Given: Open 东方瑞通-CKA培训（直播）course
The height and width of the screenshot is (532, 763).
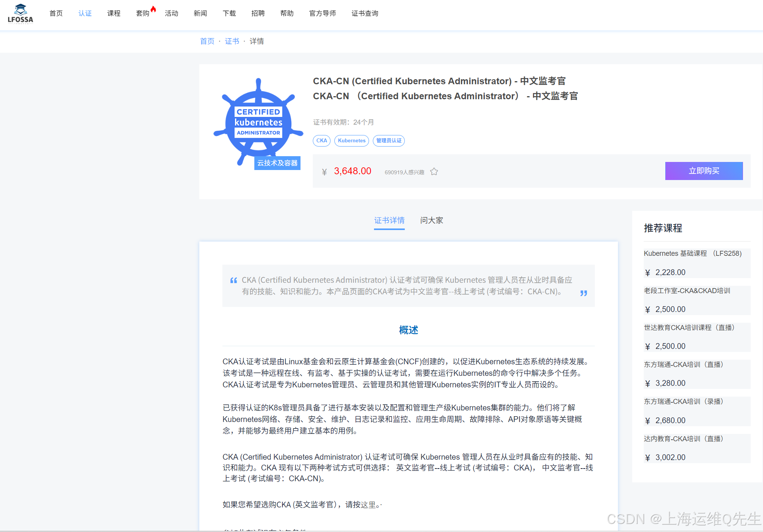Looking at the screenshot, I should (684, 365).
